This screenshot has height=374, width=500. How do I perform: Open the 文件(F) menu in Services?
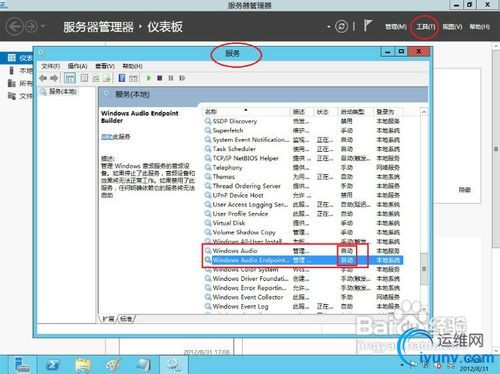51,66
